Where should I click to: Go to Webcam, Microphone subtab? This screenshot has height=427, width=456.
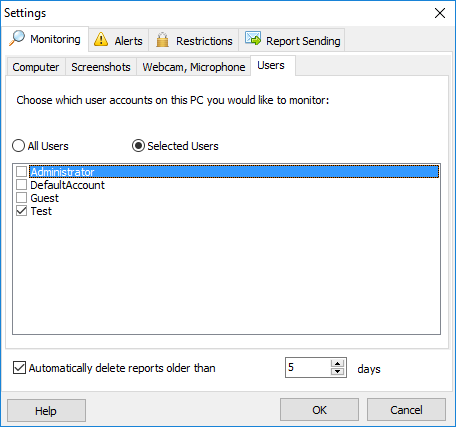click(194, 67)
